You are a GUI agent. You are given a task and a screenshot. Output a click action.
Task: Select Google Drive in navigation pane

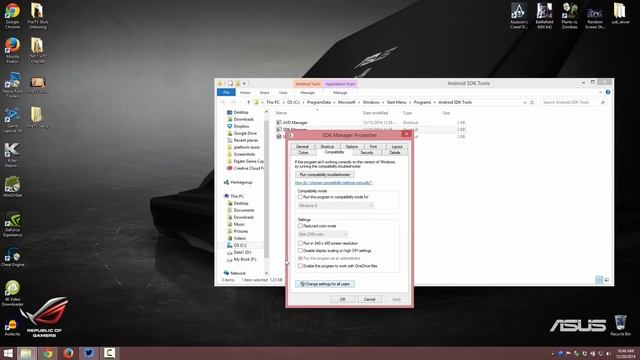(245, 133)
